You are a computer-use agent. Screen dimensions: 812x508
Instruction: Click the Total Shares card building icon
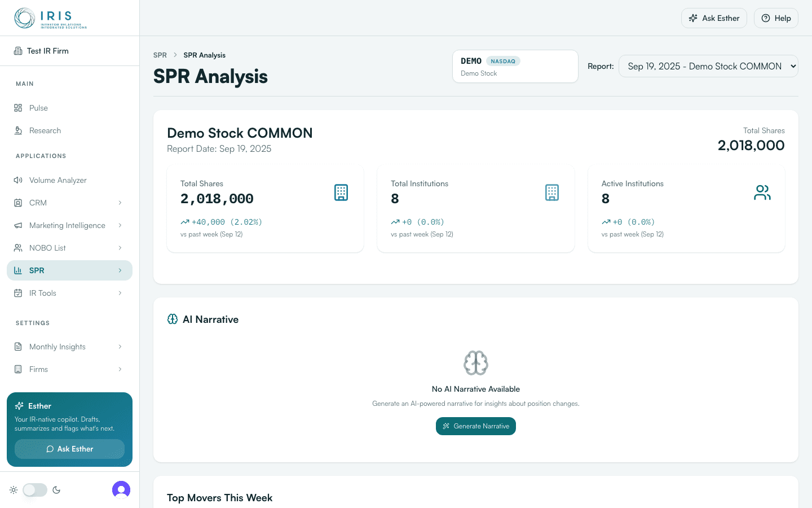(341, 192)
